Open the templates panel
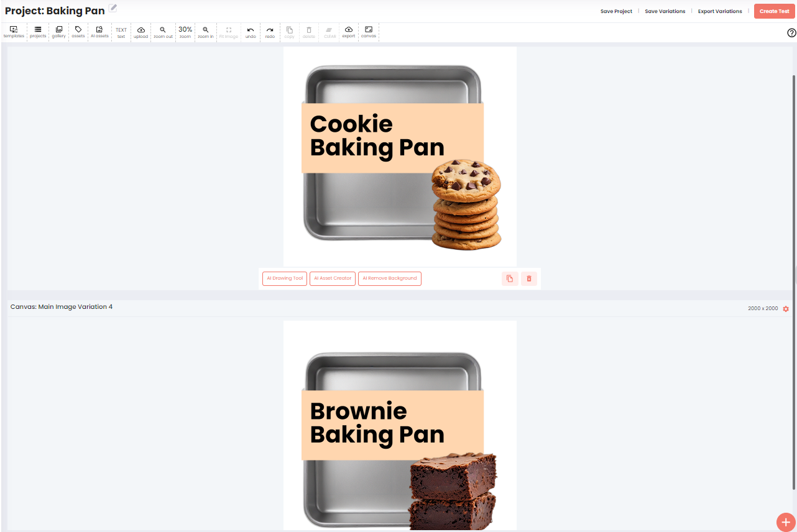797x532 pixels. 14,32
